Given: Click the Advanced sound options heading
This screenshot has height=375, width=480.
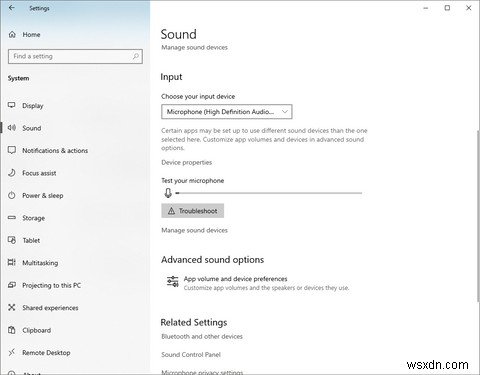Looking at the screenshot, I should pyautogui.click(x=213, y=260).
